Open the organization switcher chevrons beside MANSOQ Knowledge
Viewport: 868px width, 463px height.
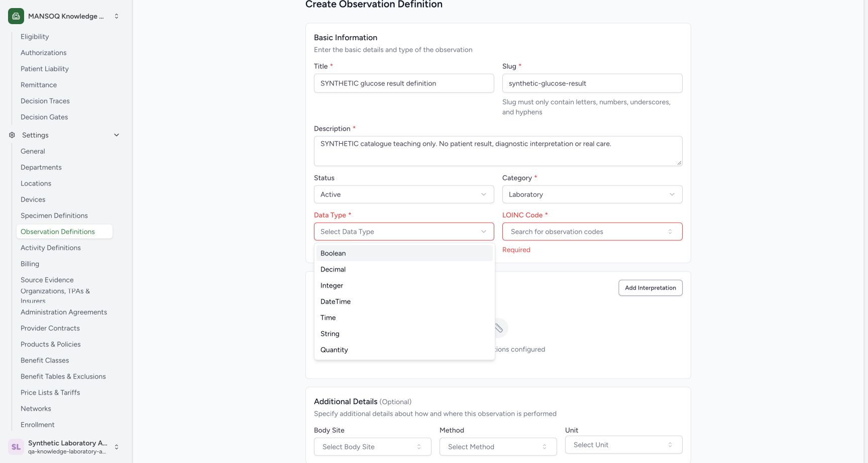tap(117, 16)
